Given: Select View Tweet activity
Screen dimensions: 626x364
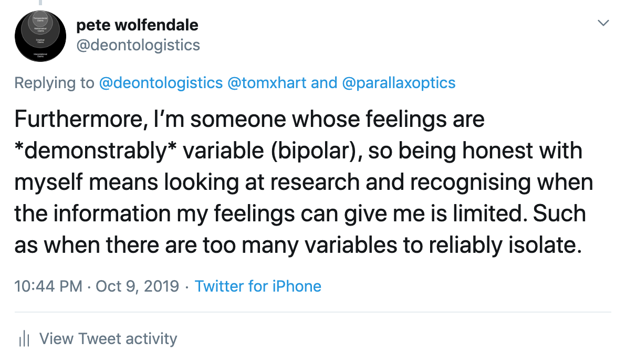Looking at the screenshot, I should tap(108, 339).
